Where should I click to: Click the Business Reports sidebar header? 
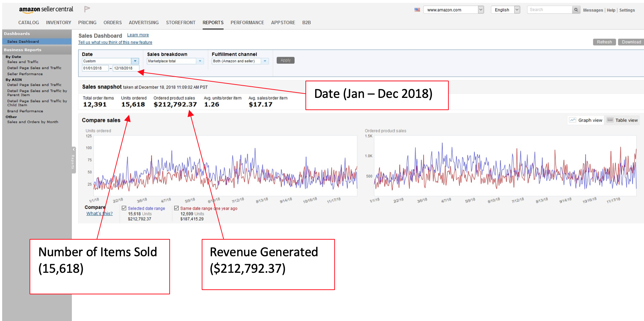pos(37,50)
